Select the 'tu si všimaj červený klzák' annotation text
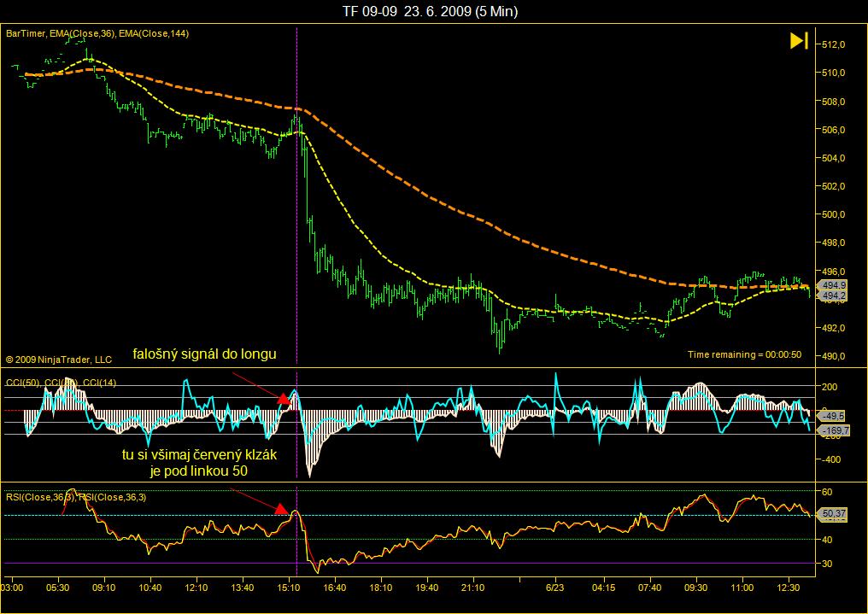Image resolution: width=868 pixels, height=614 pixels. click(x=199, y=455)
